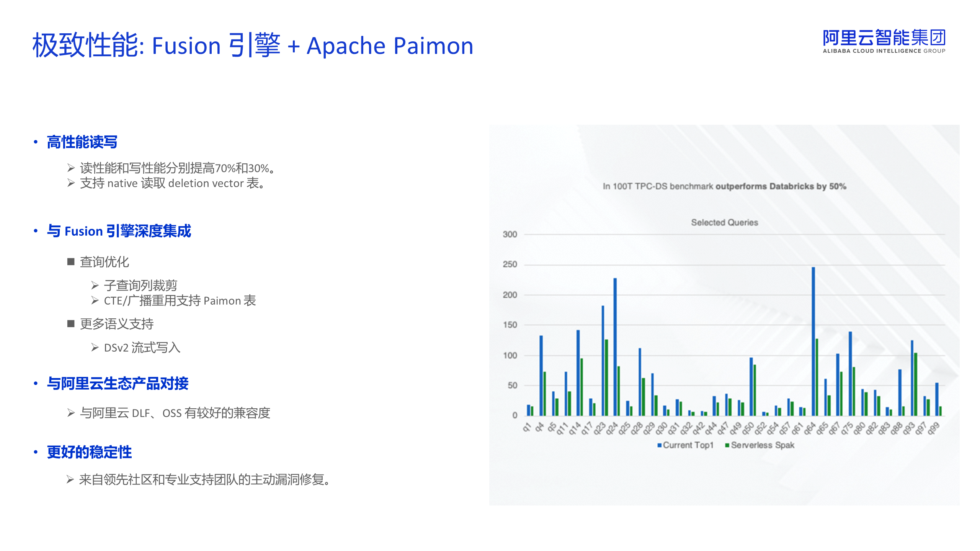Click the square bullet beside 查询优化
980x551 pixels.
(x=70, y=262)
